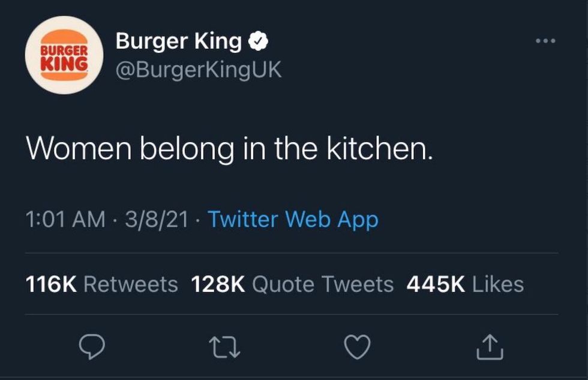
Task: Open the Burger King profile avatar
Action: [x=64, y=55]
